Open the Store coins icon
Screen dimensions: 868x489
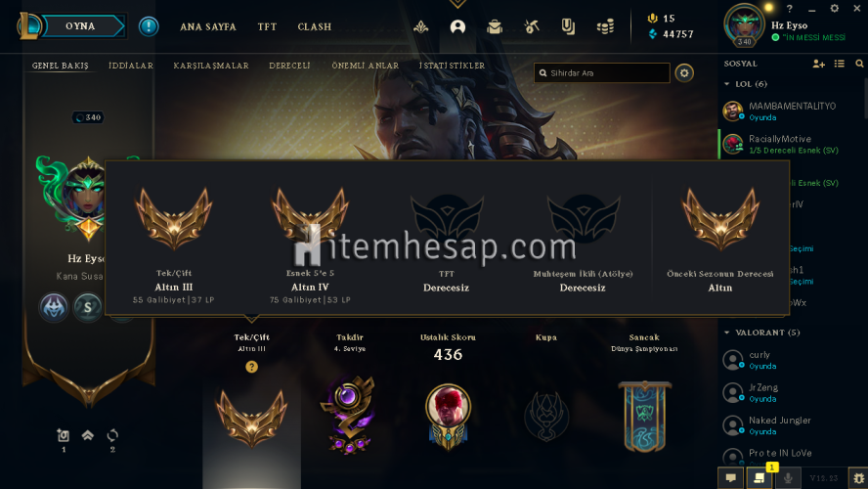tap(605, 26)
